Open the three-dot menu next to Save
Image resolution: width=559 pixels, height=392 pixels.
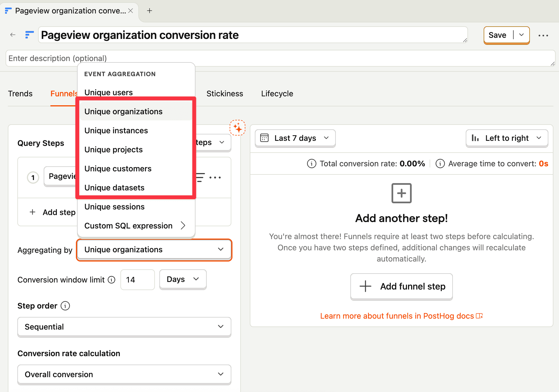tap(543, 36)
